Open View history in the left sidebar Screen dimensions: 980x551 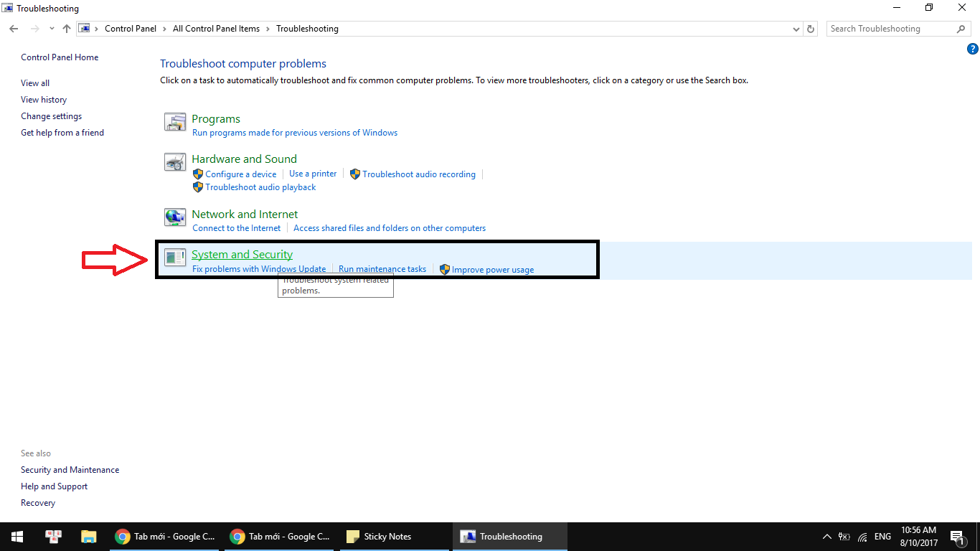44,100
